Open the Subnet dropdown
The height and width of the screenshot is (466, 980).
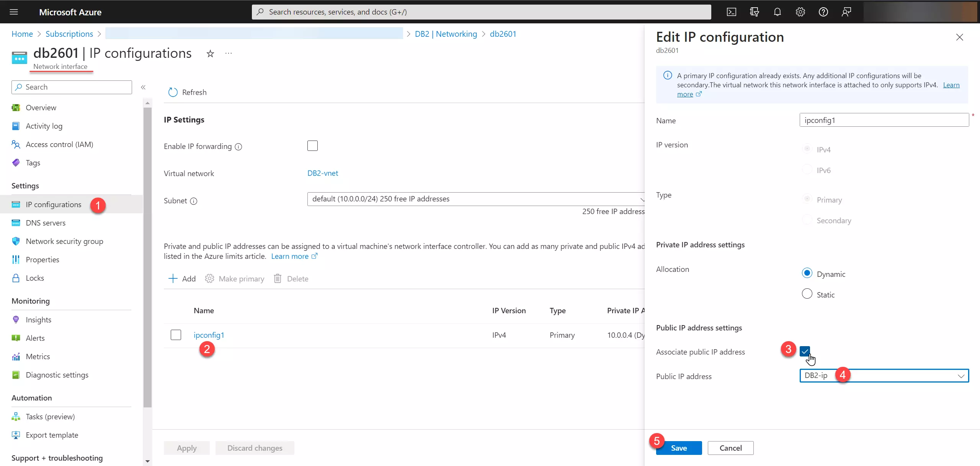tap(476, 199)
